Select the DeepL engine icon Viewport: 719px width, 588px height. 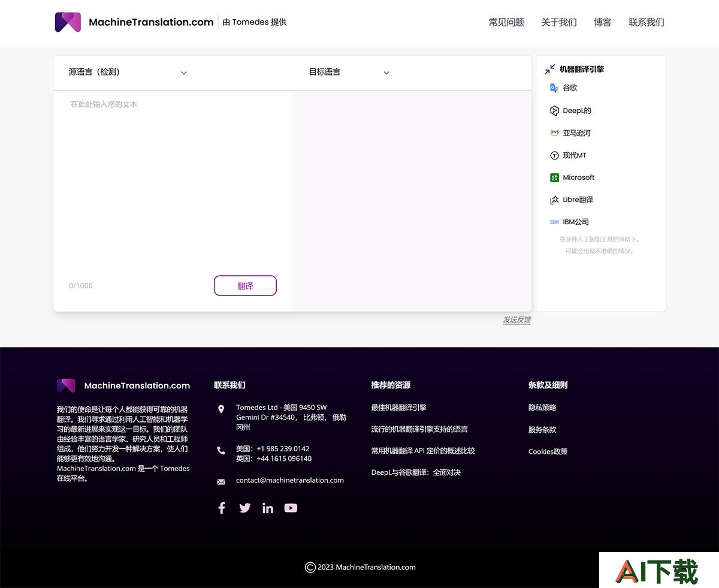click(554, 111)
